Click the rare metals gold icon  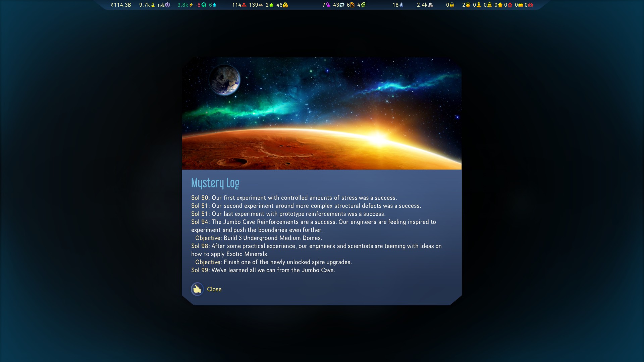pyautogui.click(x=285, y=5)
